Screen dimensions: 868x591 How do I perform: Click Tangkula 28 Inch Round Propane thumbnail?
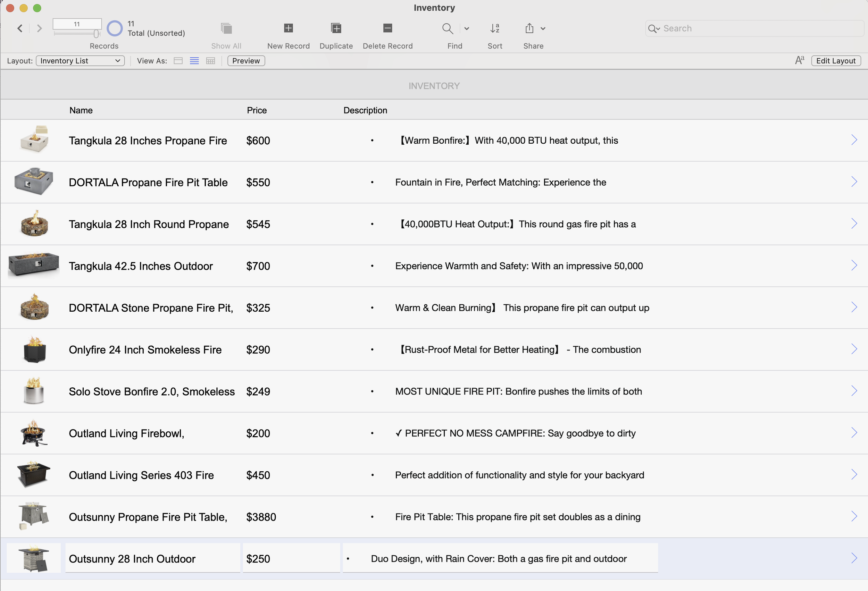click(34, 223)
